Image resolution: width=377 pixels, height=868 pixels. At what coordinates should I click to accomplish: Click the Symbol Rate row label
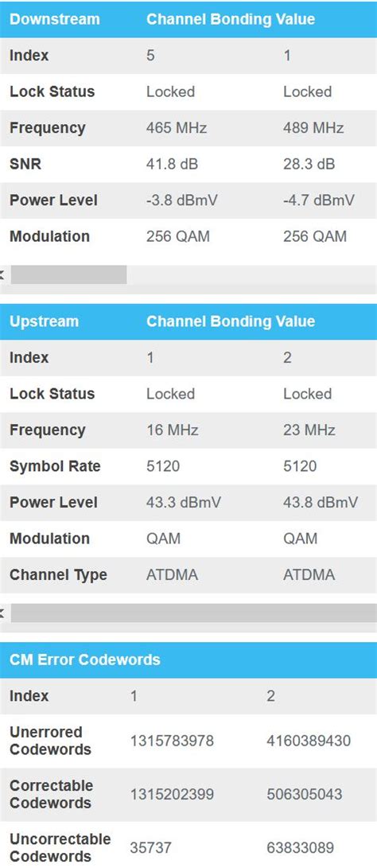[55, 467]
